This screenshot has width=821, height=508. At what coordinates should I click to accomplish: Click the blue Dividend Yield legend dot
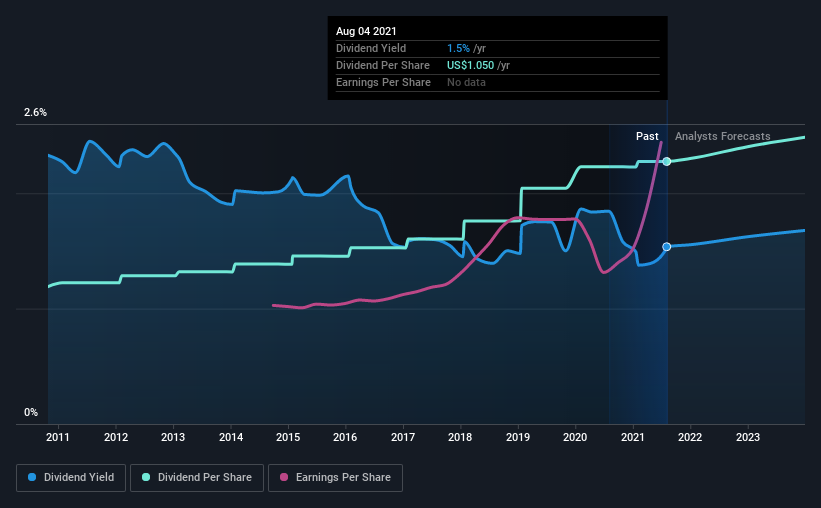pyautogui.click(x=32, y=477)
